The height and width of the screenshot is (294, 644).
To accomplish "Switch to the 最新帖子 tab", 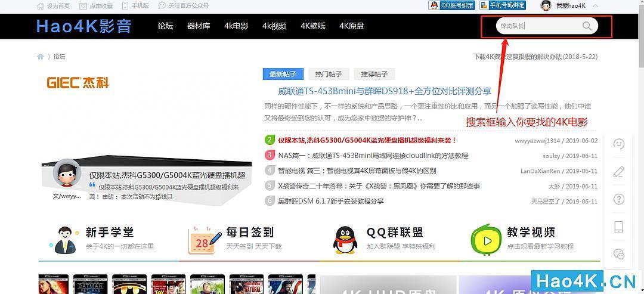I will [x=283, y=75].
